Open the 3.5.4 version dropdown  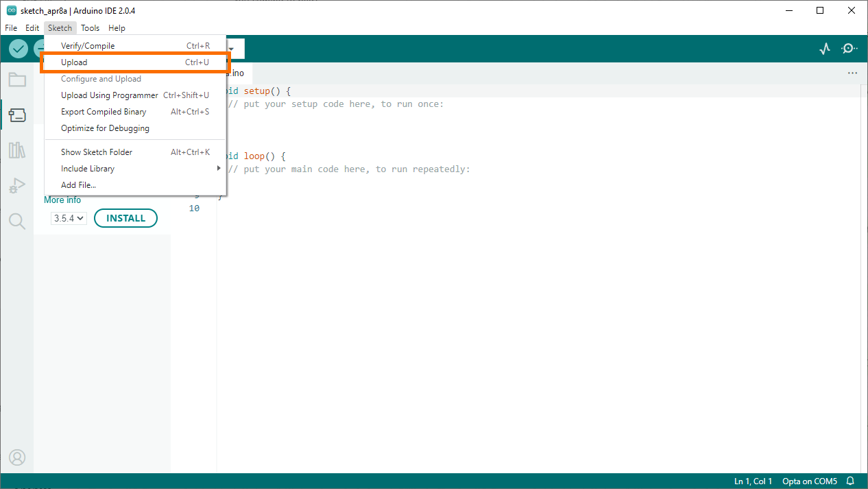click(68, 217)
